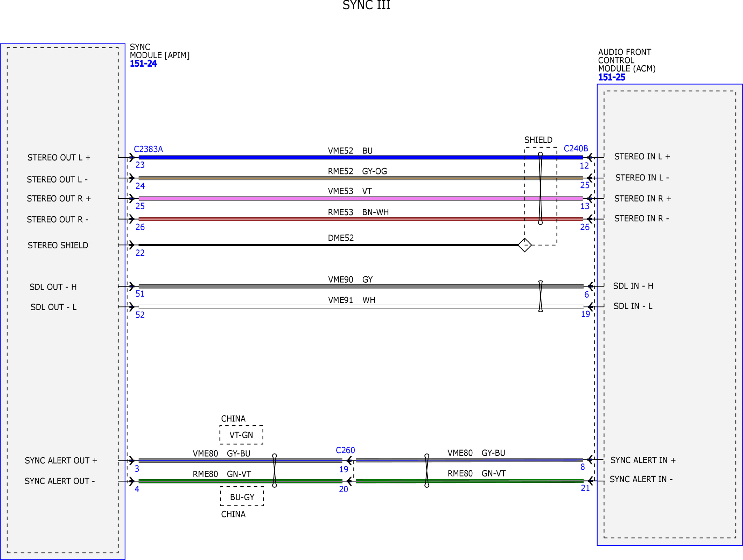Select the SYNC ALERT OUT - label

pyautogui.click(x=60, y=481)
